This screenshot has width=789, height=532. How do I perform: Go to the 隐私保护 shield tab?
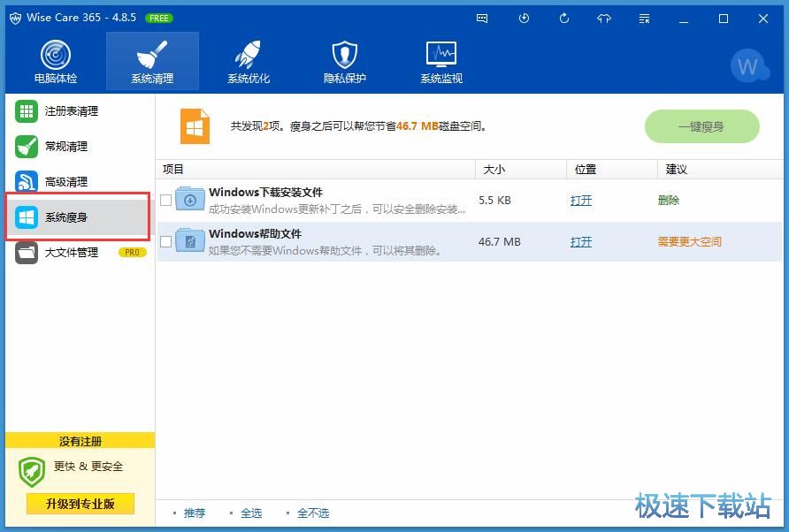[345, 61]
